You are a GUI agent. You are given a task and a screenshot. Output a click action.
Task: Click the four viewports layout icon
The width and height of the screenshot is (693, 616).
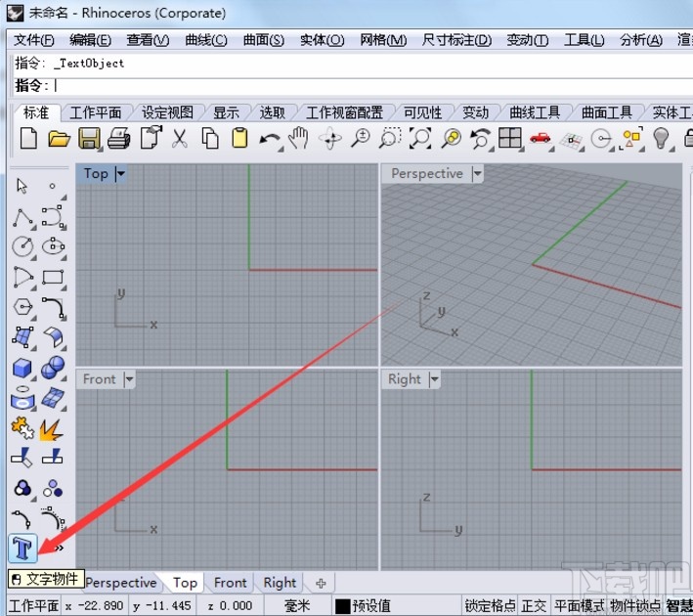[509, 138]
